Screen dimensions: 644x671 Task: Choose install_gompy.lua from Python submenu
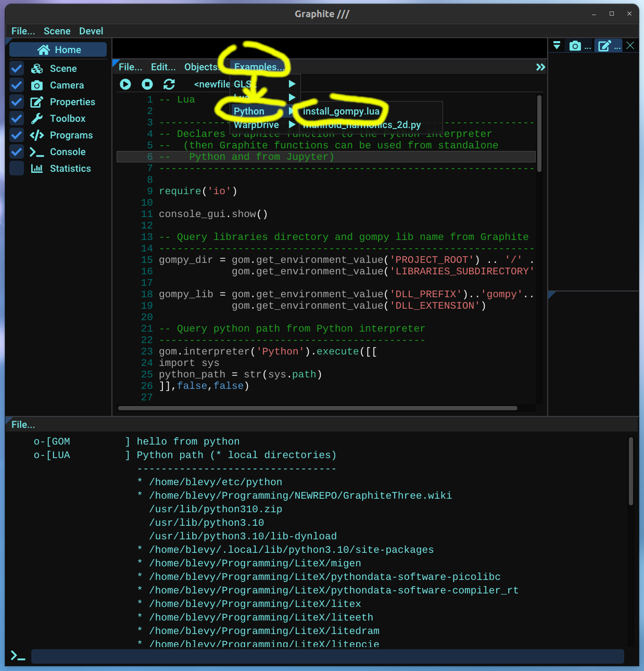tap(341, 111)
